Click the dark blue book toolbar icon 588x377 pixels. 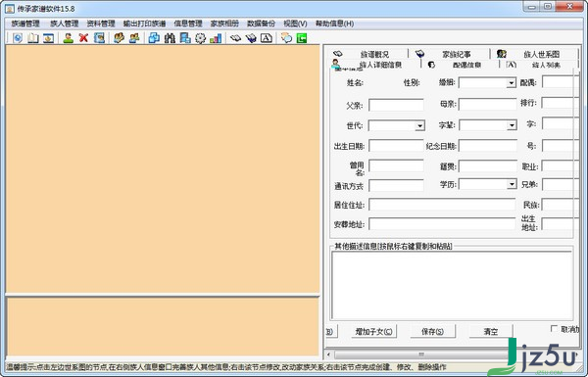pos(251,38)
